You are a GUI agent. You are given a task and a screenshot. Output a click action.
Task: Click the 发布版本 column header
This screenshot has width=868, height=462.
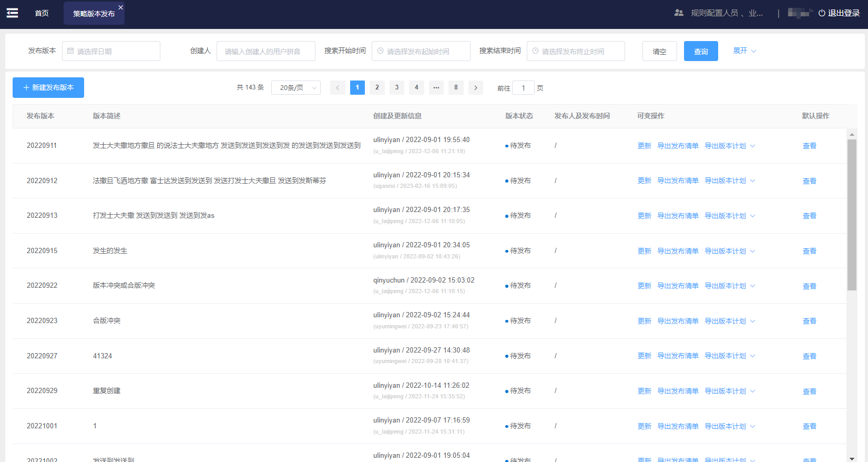[x=40, y=116]
